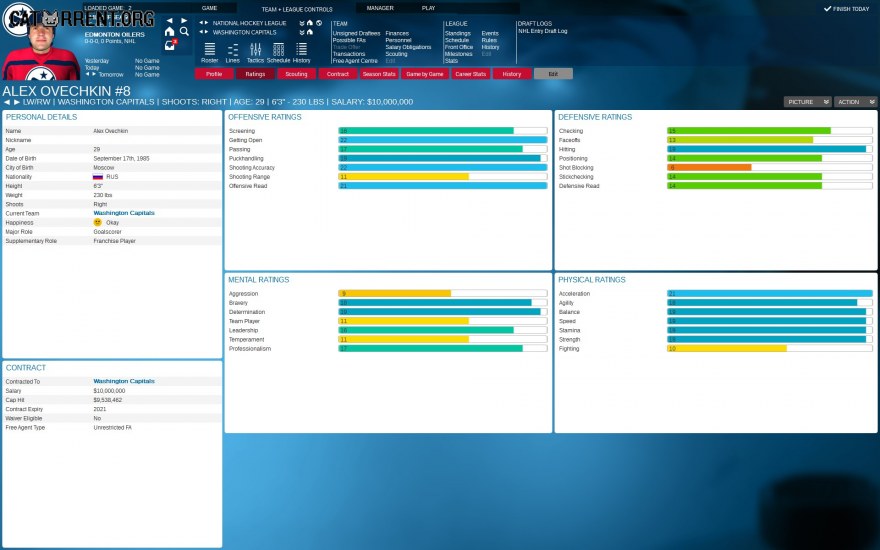Click FINISH TODAY
880x550 pixels.
point(846,9)
